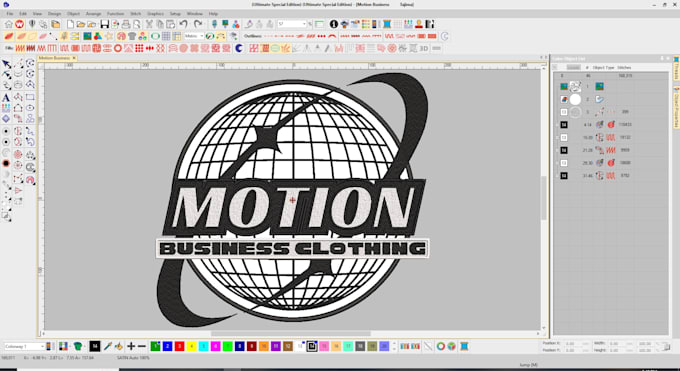Pick a color with the eyedropper icon
680x371 pixels.
[108, 346]
